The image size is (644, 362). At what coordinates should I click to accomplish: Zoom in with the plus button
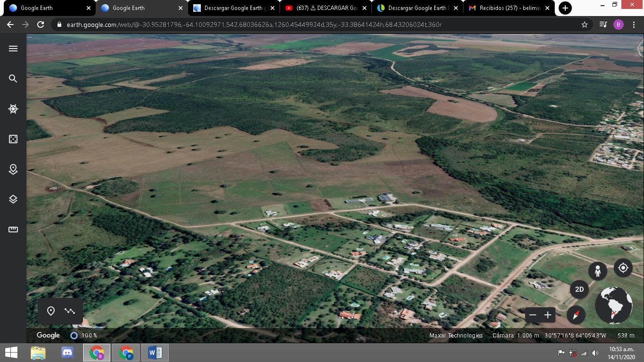(x=548, y=315)
